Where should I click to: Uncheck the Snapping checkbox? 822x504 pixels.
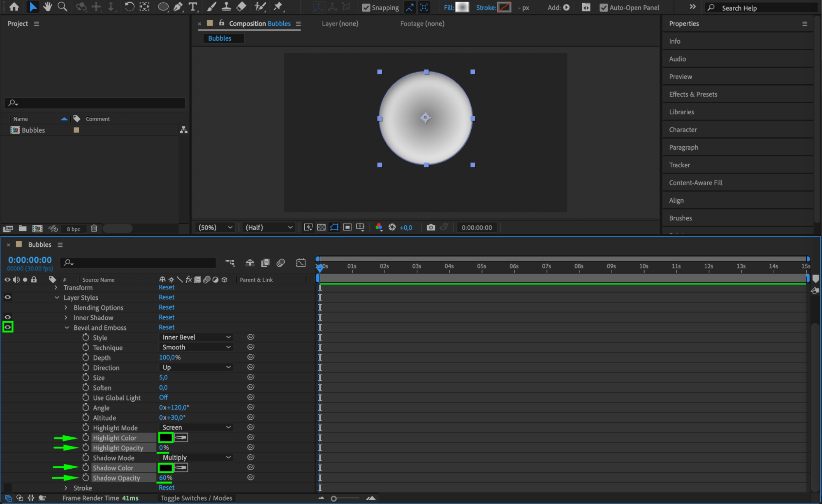pos(366,7)
